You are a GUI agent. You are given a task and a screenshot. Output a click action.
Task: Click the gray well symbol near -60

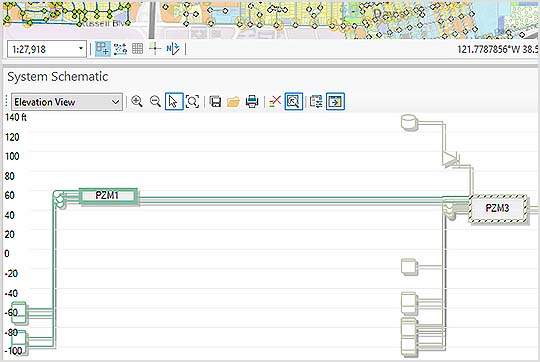point(409,303)
